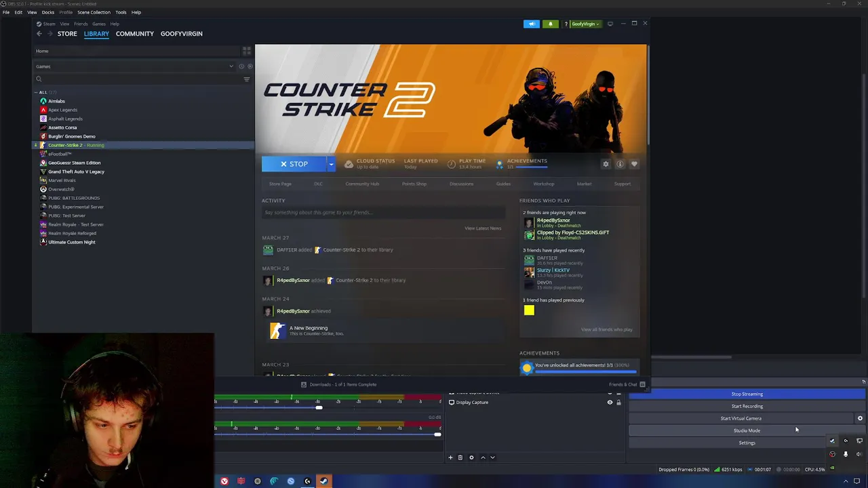This screenshot has height=488, width=868.
Task: Expand dropdown arrow next to STOP button
Action: pyautogui.click(x=331, y=164)
